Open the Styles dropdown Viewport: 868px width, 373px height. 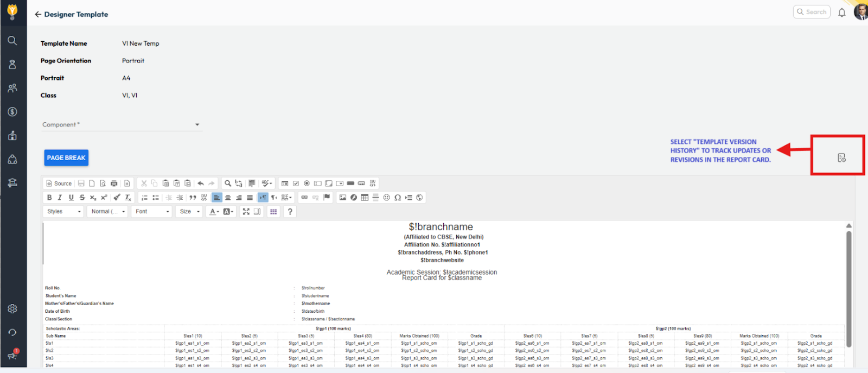point(63,212)
